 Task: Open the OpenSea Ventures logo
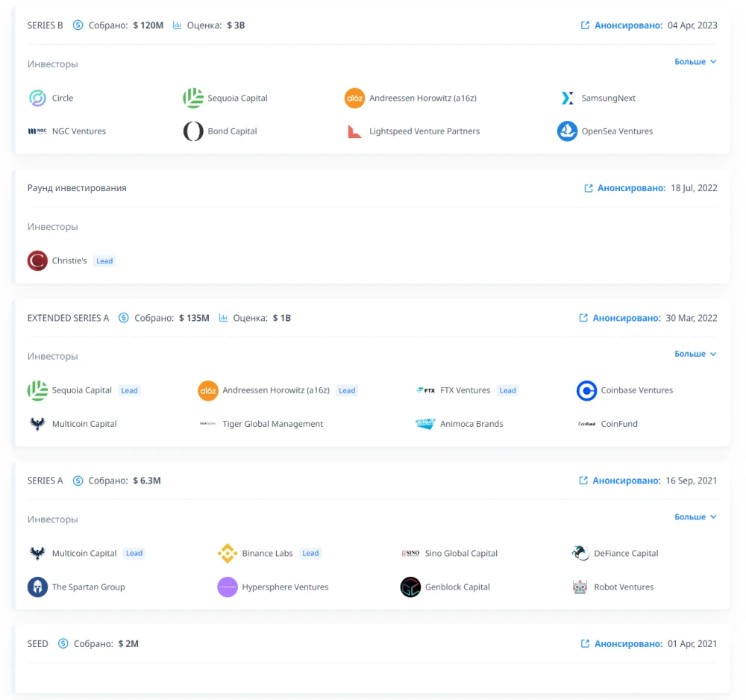click(x=567, y=131)
